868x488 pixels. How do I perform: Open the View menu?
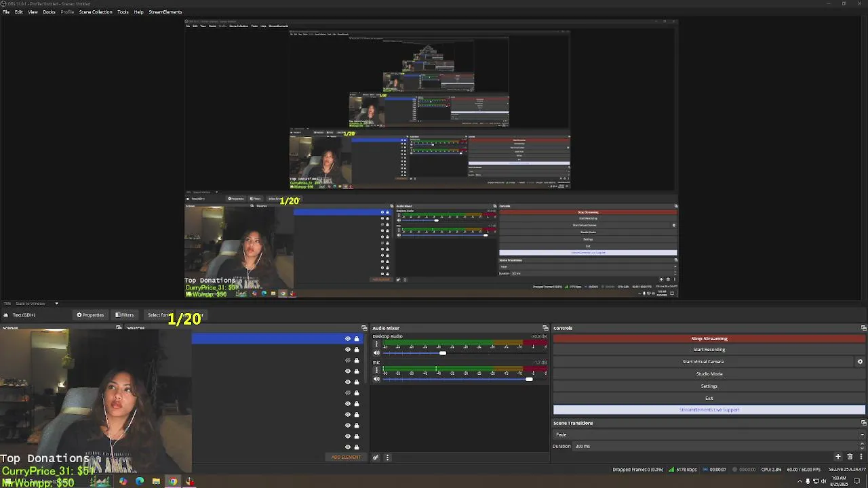point(33,12)
